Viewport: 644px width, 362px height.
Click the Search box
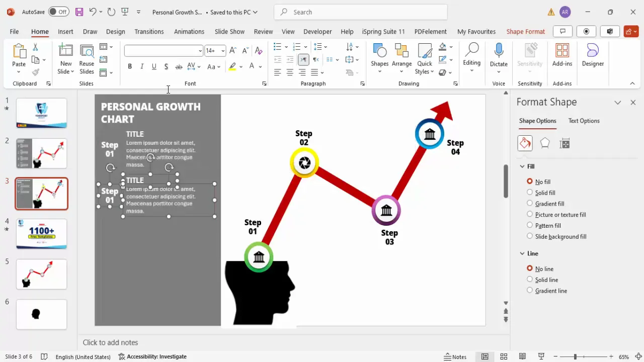pyautogui.click(x=361, y=12)
